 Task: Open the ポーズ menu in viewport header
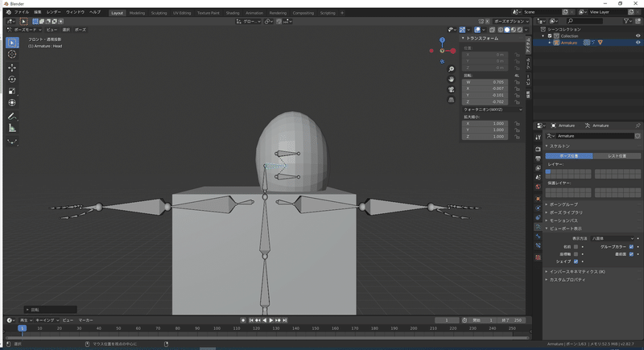click(80, 30)
